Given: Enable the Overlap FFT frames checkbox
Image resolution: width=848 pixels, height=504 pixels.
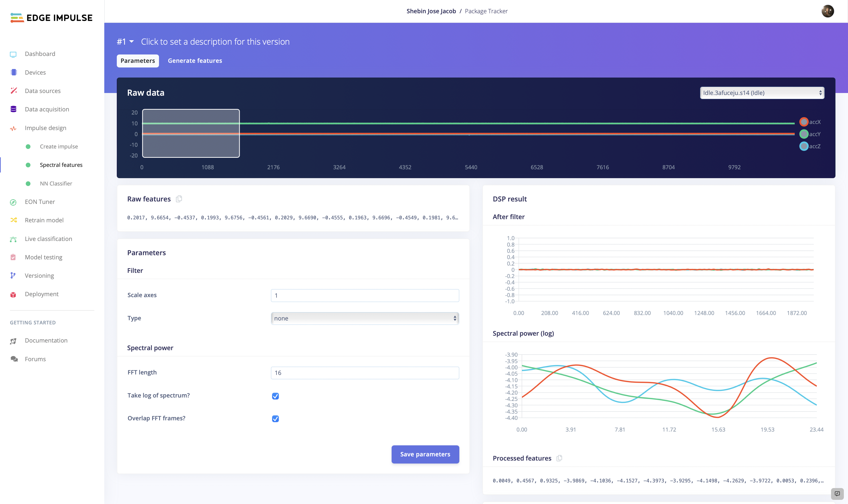Looking at the screenshot, I should click(x=275, y=418).
